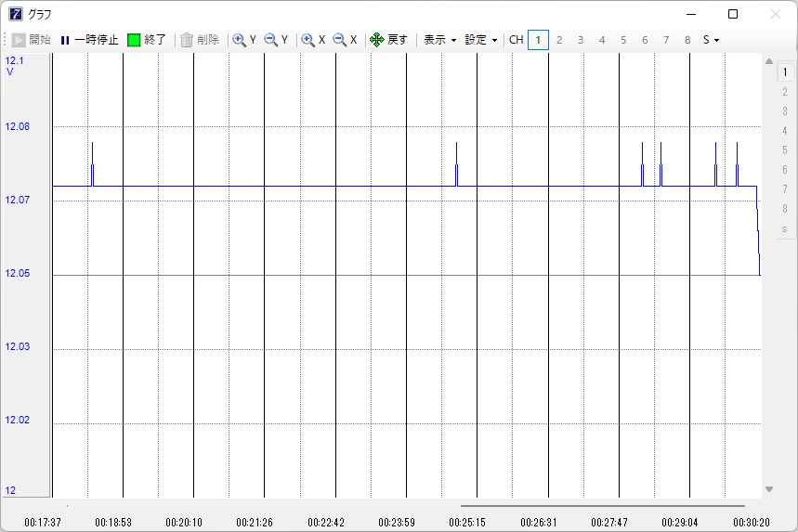Screen dimensions: 798x532
Task: Expand the S dropdown in toolbar
Action: (x=711, y=40)
